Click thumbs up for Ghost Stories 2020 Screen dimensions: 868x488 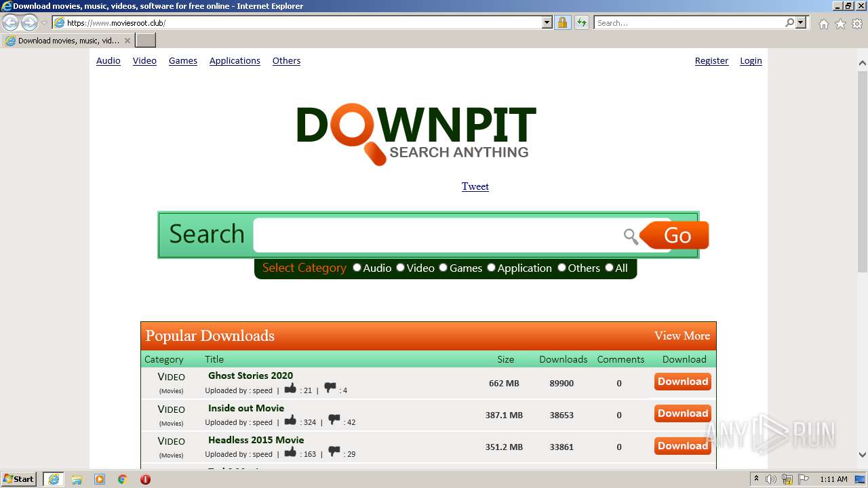(x=290, y=388)
